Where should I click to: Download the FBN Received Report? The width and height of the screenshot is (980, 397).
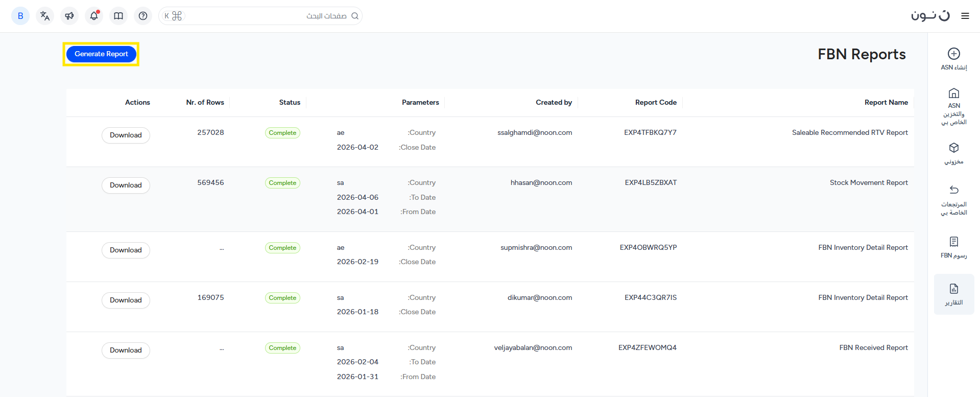point(126,351)
